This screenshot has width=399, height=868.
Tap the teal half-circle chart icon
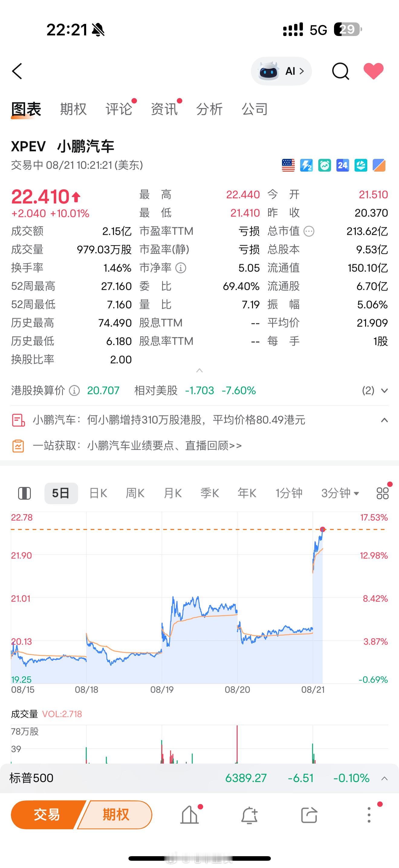pyautogui.click(x=361, y=165)
